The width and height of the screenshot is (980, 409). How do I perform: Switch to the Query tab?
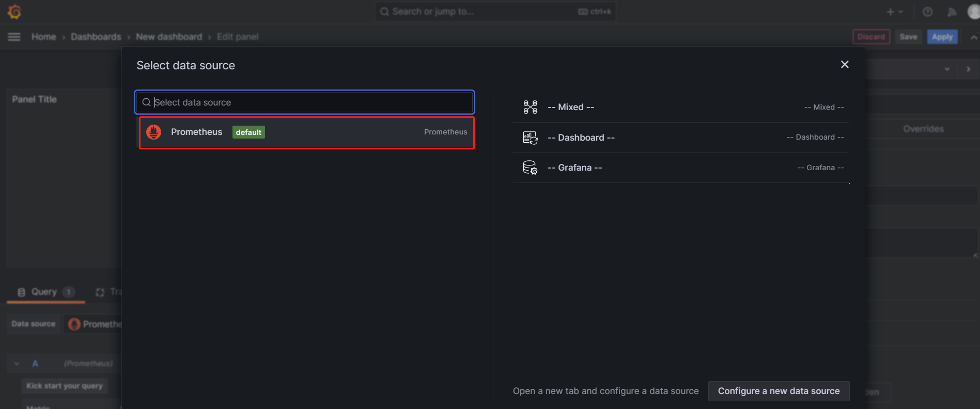(45, 292)
